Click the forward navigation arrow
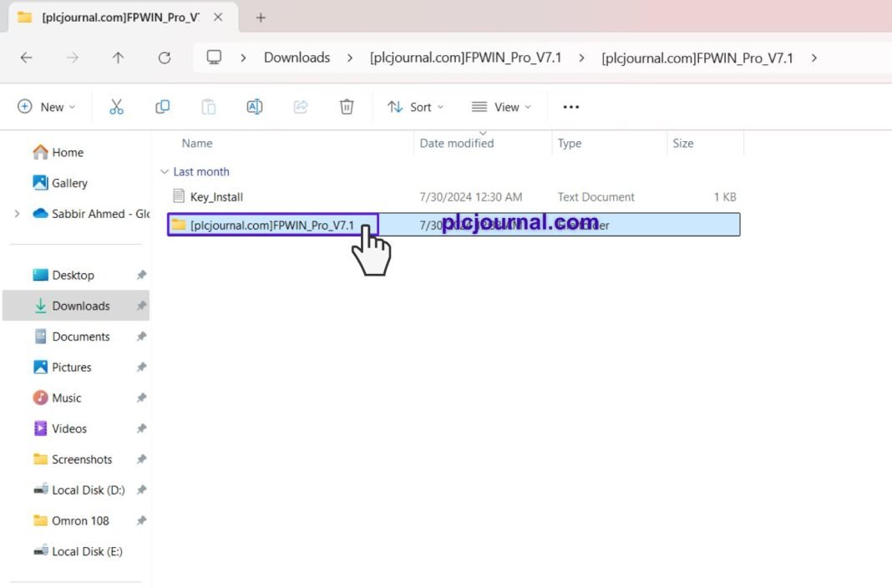This screenshot has height=588, width=892. [73, 58]
